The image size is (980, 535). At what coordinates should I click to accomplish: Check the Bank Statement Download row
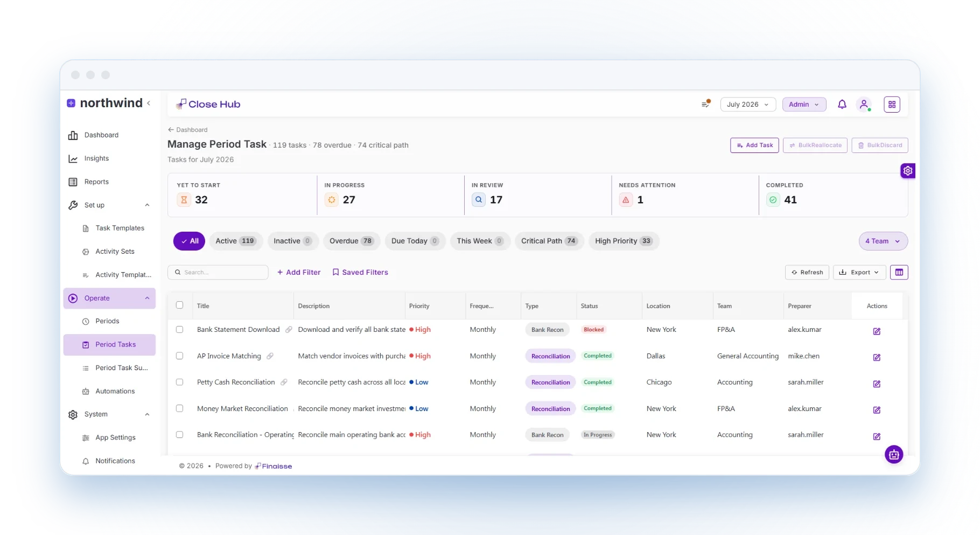point(180,330)
